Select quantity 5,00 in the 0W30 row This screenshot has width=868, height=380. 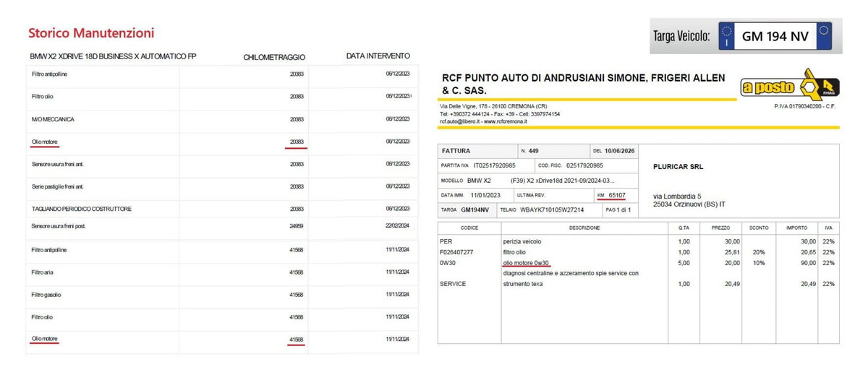point(684,263)
